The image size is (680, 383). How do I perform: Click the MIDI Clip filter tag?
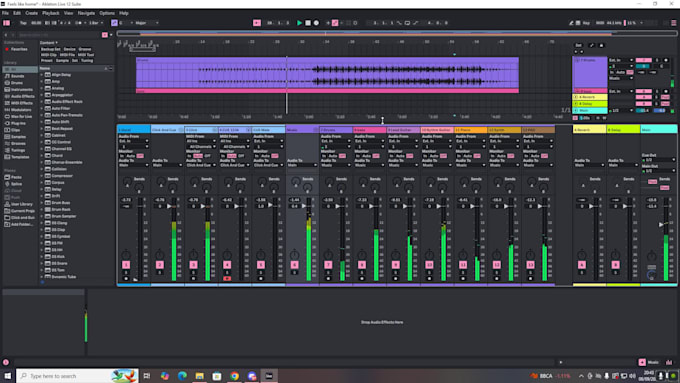tap(49, 55)
